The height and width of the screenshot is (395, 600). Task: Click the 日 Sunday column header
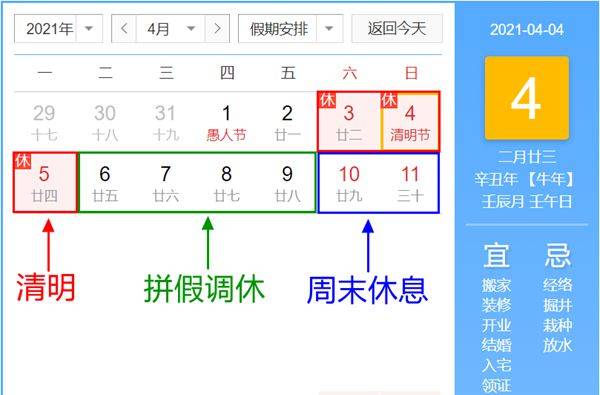tap(411, 73)
